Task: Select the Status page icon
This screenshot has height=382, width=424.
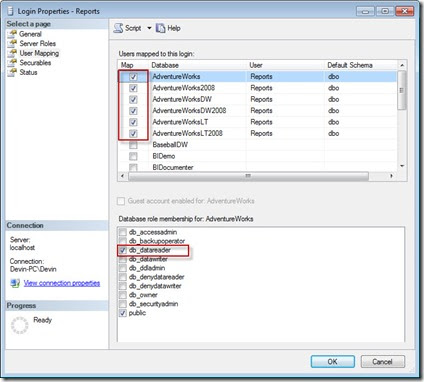Action: coord(12,72)
